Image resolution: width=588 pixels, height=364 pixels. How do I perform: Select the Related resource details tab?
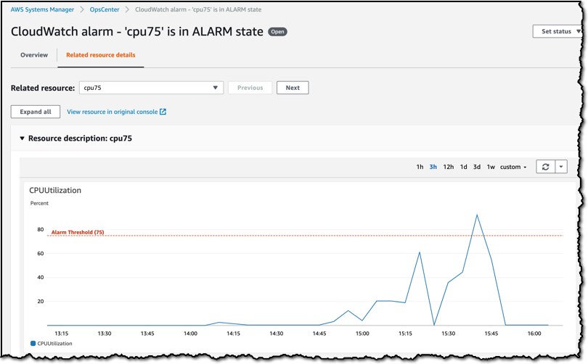pos(100,55)
